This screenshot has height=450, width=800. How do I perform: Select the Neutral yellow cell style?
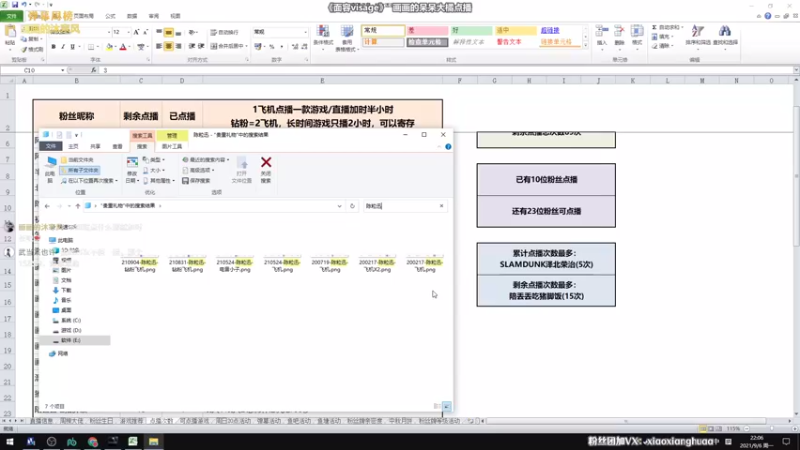click(516, 31)
